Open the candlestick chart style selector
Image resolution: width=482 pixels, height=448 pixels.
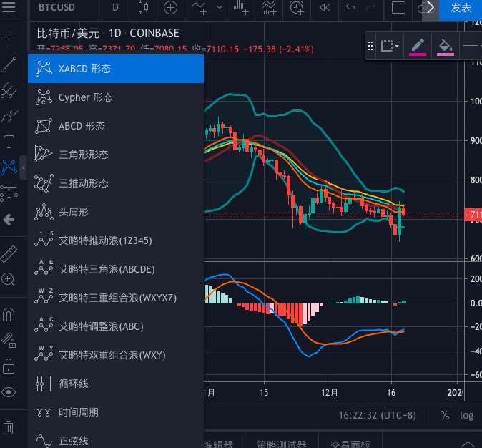click(x=142, y=9)
